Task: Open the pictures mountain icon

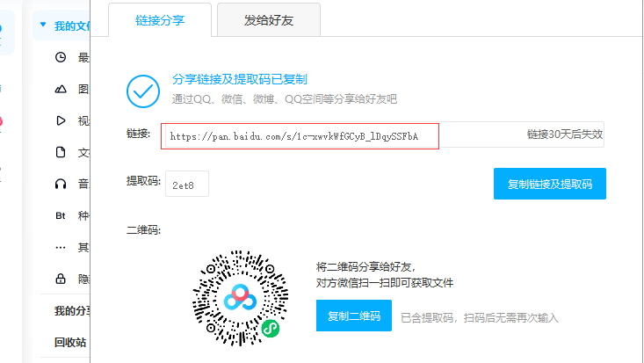Action: (x=61, y=89)
